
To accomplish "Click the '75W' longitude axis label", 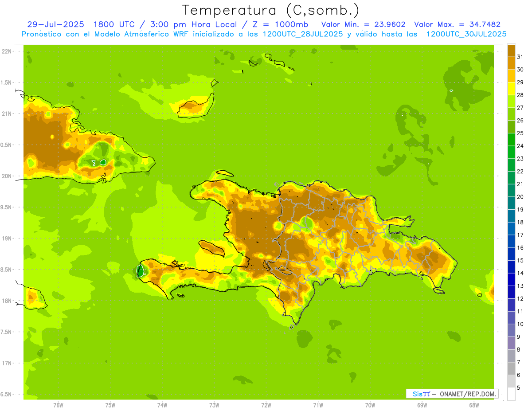I will tap(110, 405).
